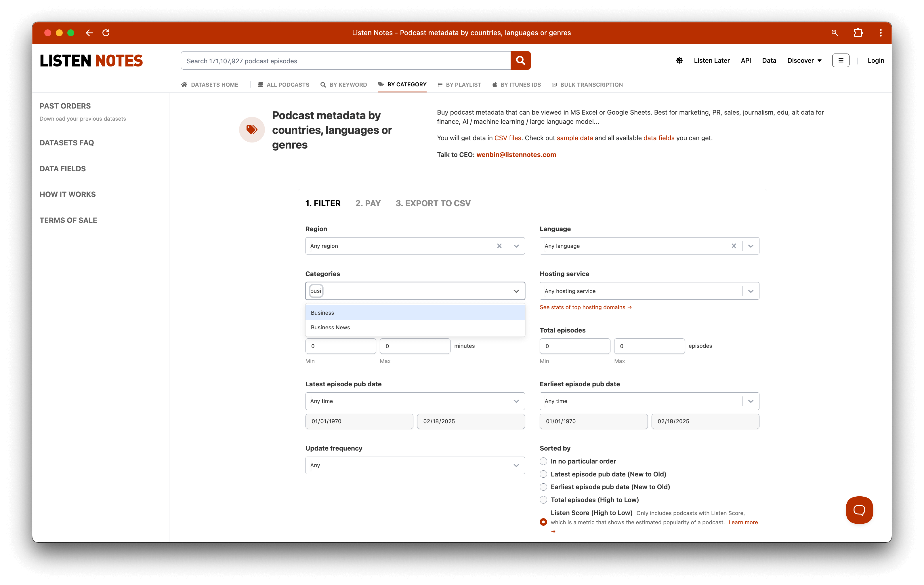Go to step 3. Export to CSV
The width and height of the screenshot is (924, 585).
pos(433,203)
